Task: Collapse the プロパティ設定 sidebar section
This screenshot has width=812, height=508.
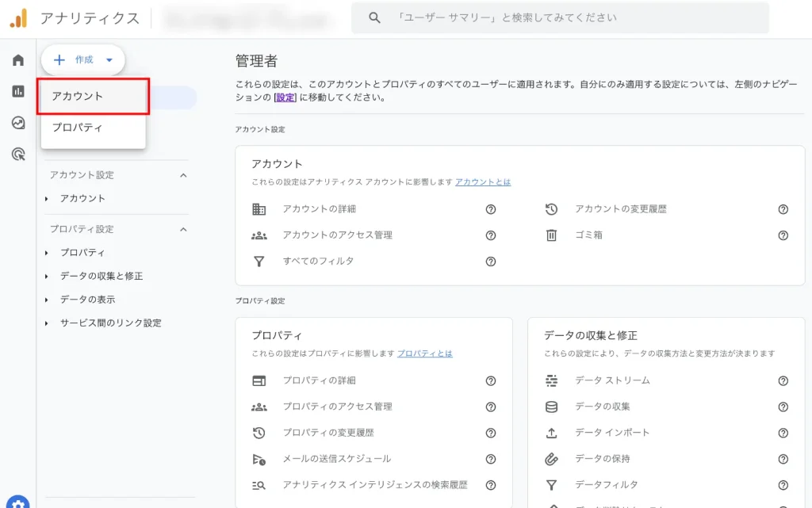Action: tap(183, 229)
